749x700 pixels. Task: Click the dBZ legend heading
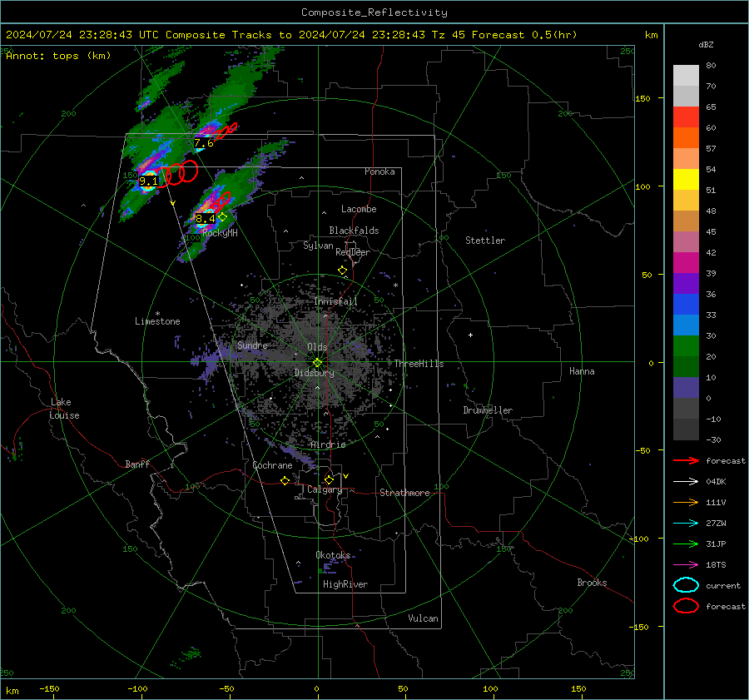pos(706,44)
